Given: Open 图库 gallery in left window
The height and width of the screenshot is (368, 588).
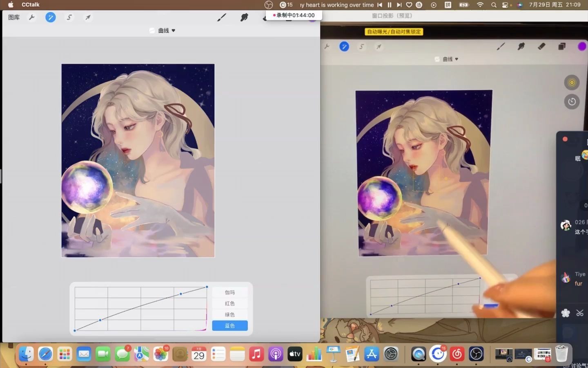Looking at the screenshot, I should 14,17.
